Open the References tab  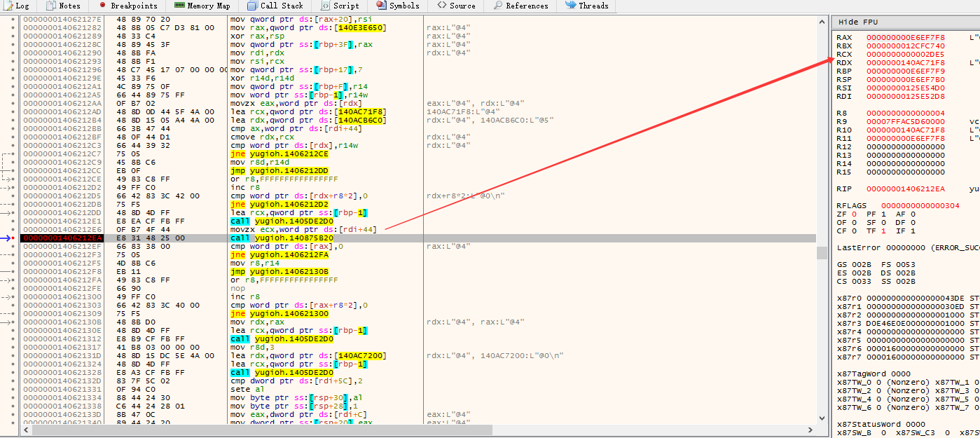click(520, 6)
